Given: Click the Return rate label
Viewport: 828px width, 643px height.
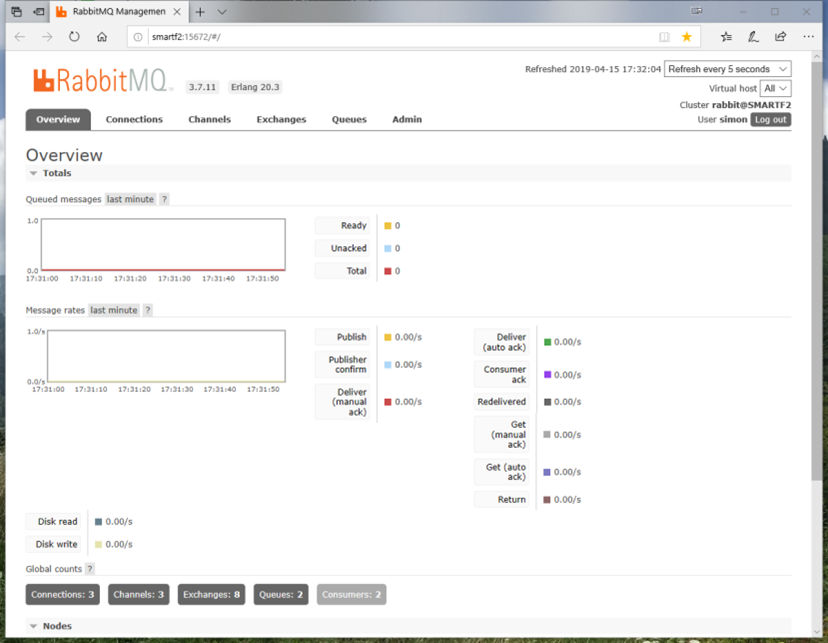Looking at the screenshot, I should pyautogui.click(x=502, y=499).
